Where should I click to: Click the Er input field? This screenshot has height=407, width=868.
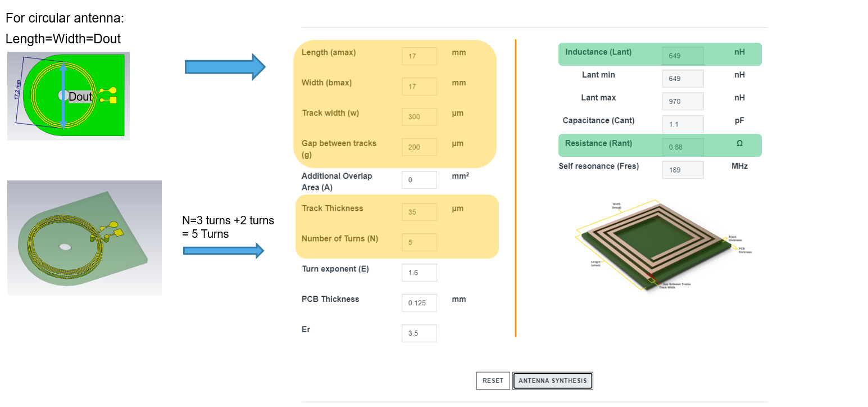click(419, 333)
